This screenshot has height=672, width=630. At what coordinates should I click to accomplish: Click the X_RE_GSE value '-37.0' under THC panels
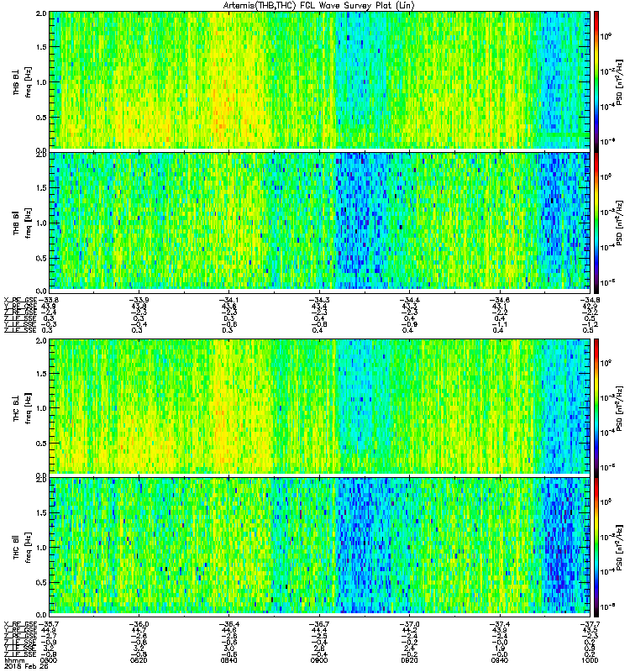pyautogui.click(x=409, y=624)
